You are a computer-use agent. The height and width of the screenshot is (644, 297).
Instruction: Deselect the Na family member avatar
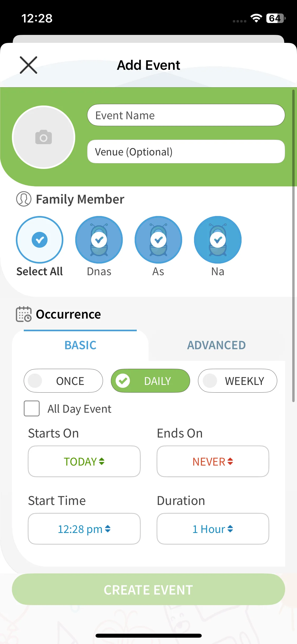coord(218,240)
